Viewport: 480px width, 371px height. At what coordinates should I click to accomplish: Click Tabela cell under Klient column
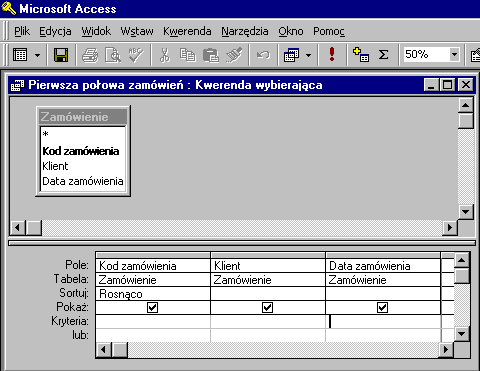click(x=268, y=280)
